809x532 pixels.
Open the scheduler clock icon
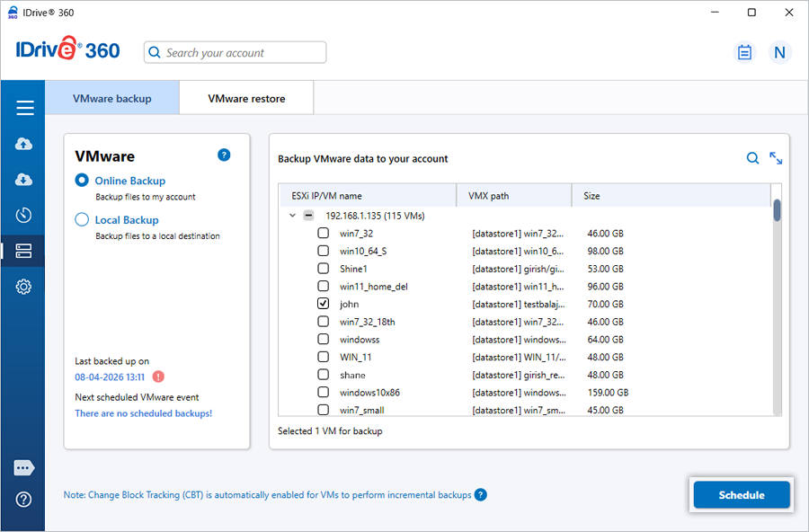point(23,215)
